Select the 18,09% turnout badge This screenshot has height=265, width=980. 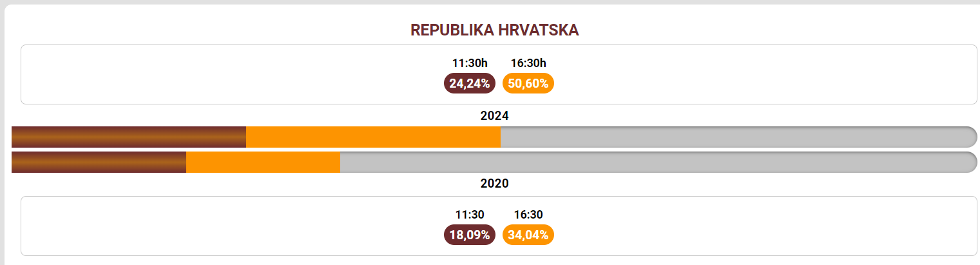pos(470,235)
